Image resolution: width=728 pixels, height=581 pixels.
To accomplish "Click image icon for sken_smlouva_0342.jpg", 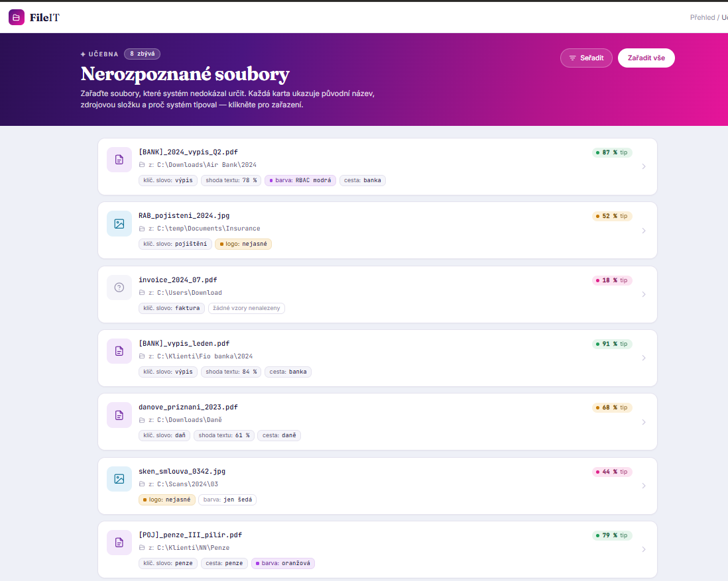I will (x=119, y=479).
